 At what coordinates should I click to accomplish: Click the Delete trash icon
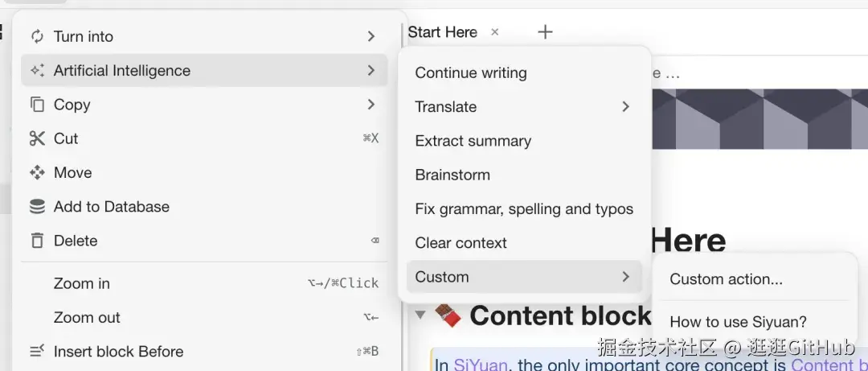(37, 241)
